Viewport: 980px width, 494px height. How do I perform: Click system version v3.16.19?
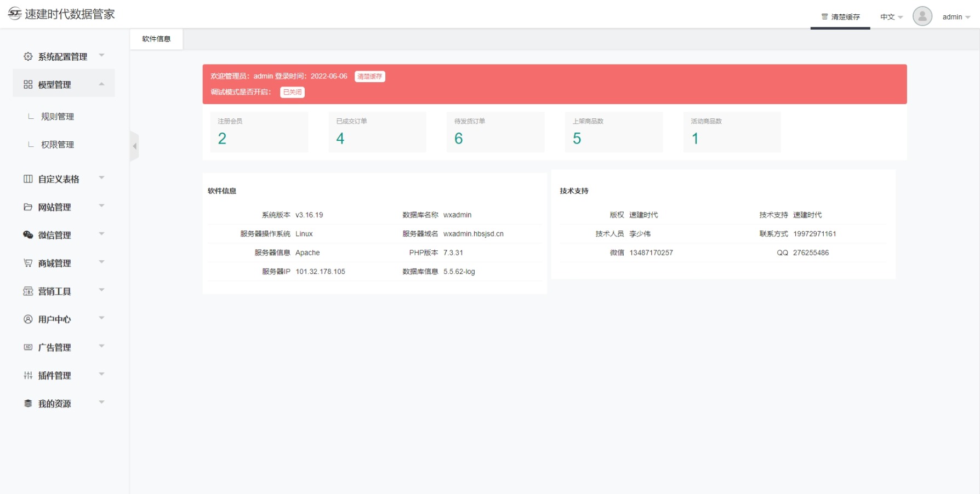click(x=309, y=215)
